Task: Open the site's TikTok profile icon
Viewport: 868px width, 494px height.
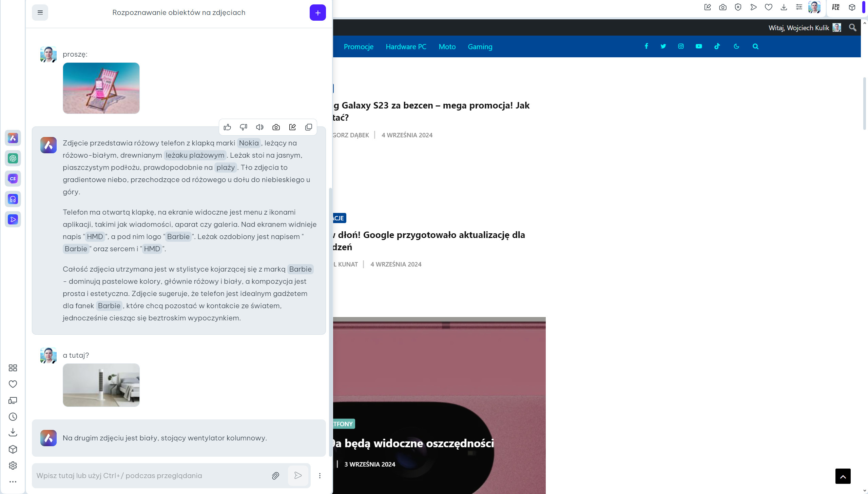Action: point(717,46)
